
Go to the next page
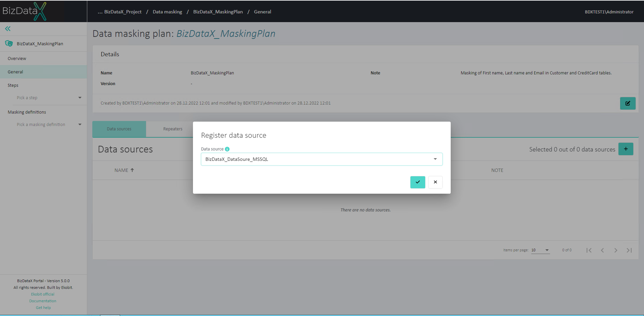[616, 250]
